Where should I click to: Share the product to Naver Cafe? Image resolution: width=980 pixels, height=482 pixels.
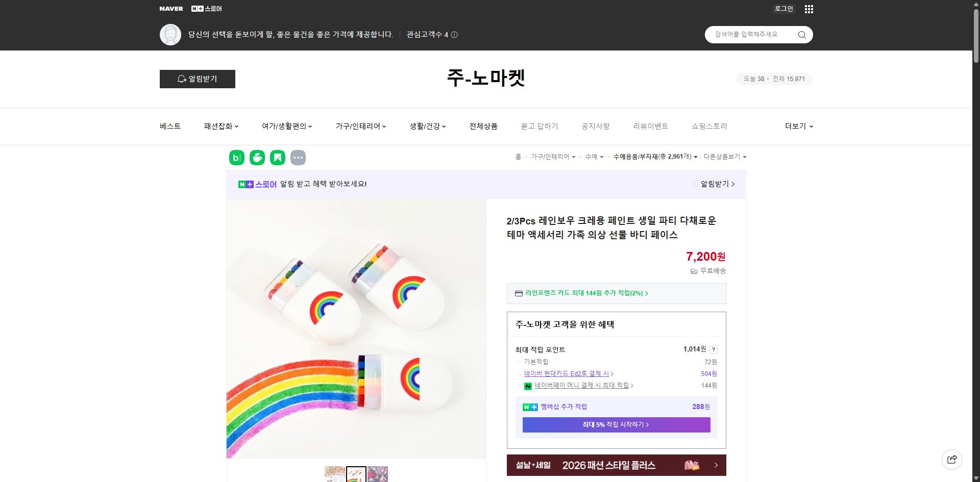tap(257, 157)
